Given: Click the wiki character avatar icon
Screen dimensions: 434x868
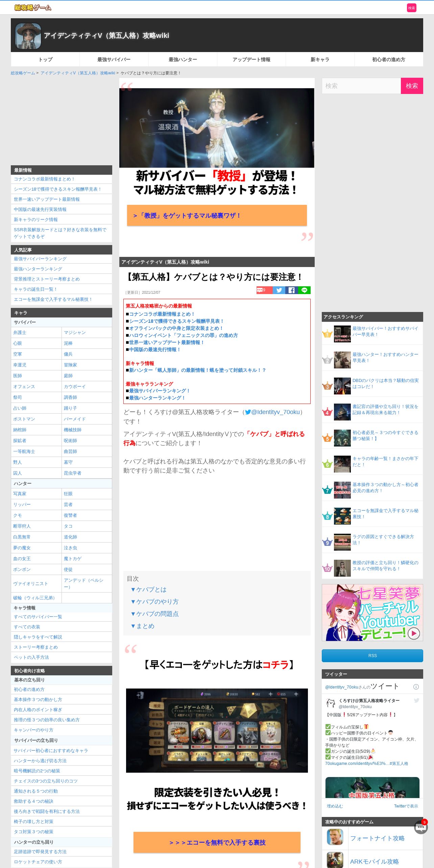Looking at the screenshot, I should click(x=28, y=36).
